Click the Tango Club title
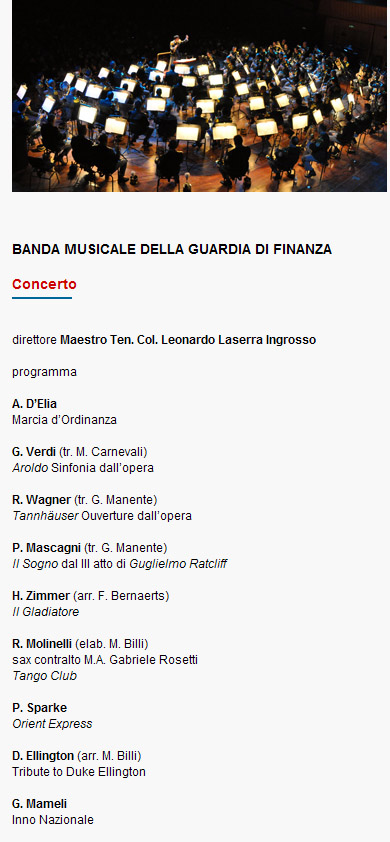The width and height of the screenshot is (390, 842). 44,676
